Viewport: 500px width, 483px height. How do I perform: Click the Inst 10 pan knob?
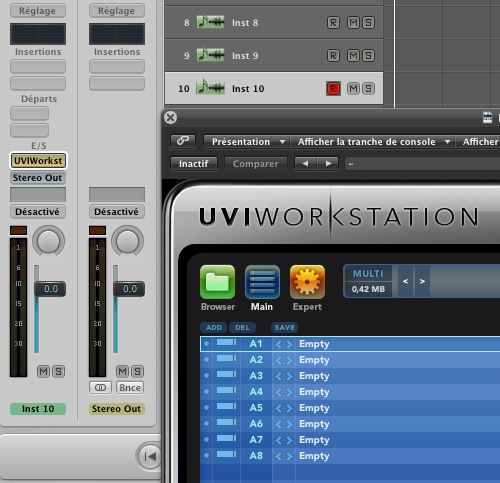point(48,241)
